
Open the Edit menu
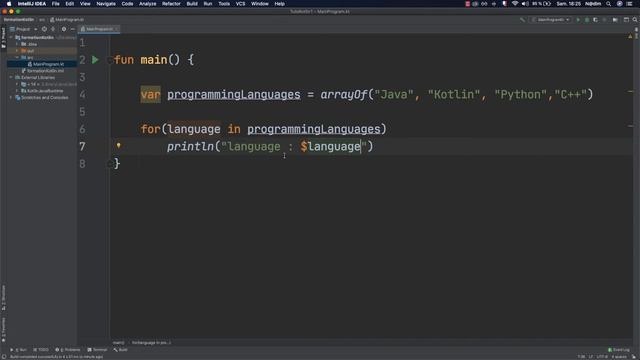pyautogui.click(x=70, y=4)
